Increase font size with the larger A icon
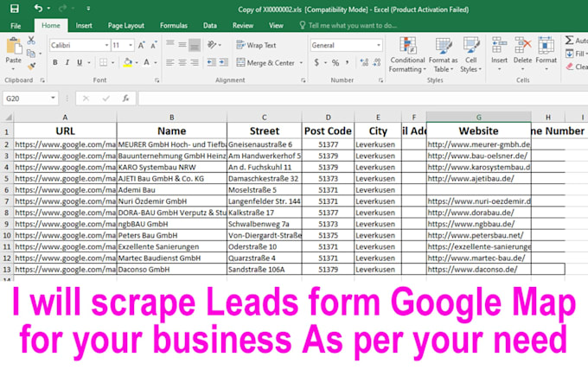Viewport: 588px width, 376px height. click(141, 45)
